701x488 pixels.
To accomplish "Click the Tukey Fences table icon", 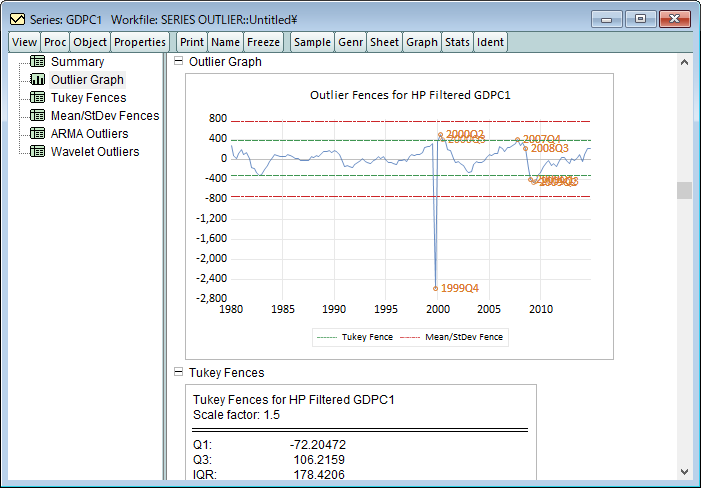I will 37,97.
